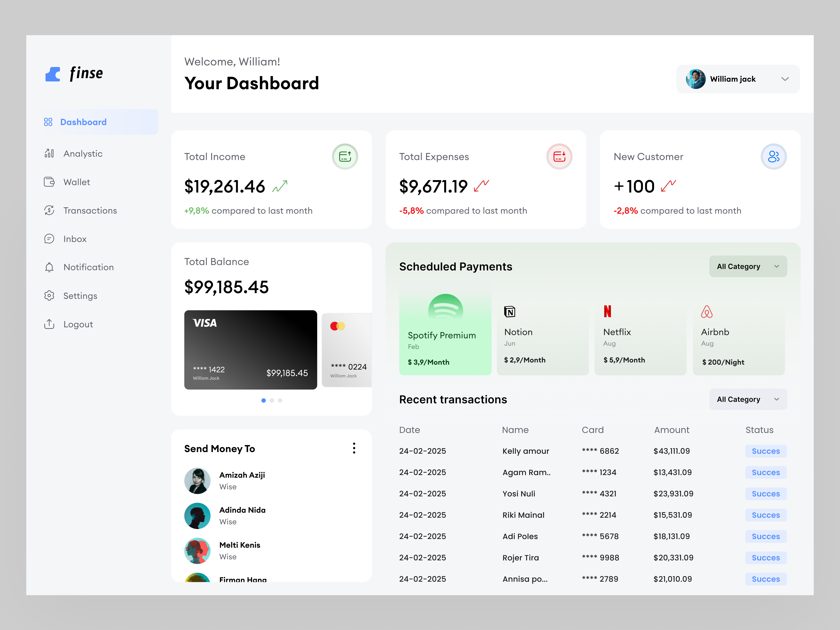This screenshot has width=840, height=630.
Task: Click Succes status for Kelly amour
Action: pos(766,451)
